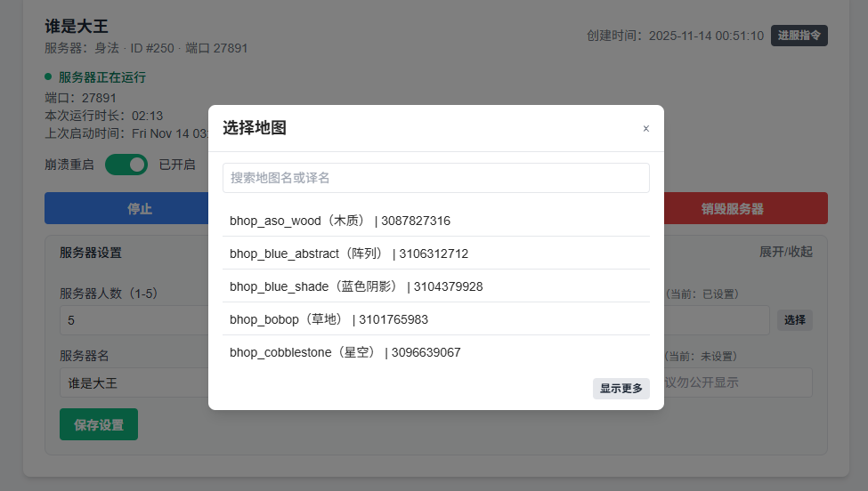Focus the 服务器名 text field
This screenshot has height=491, width=868.
click(x=134, y=383)
